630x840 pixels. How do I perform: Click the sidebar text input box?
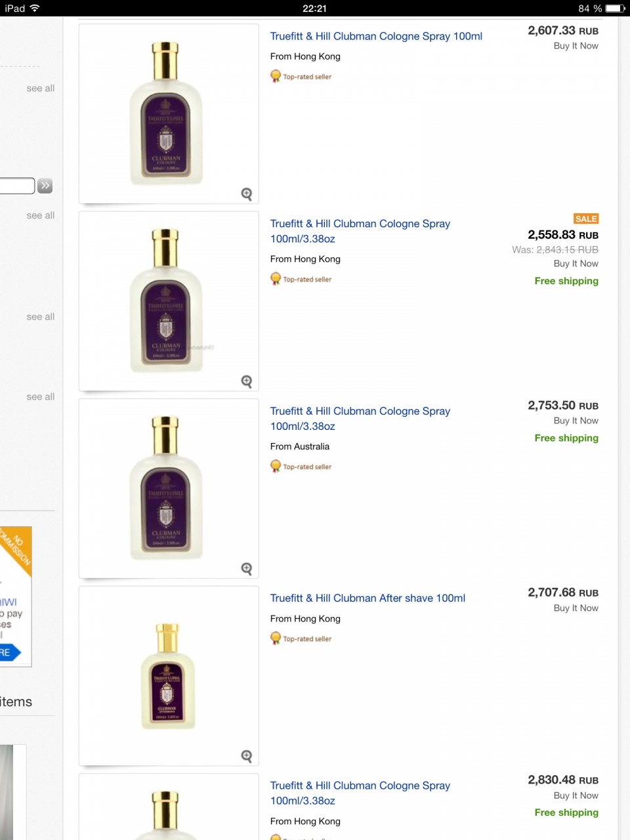click(17, 186)
